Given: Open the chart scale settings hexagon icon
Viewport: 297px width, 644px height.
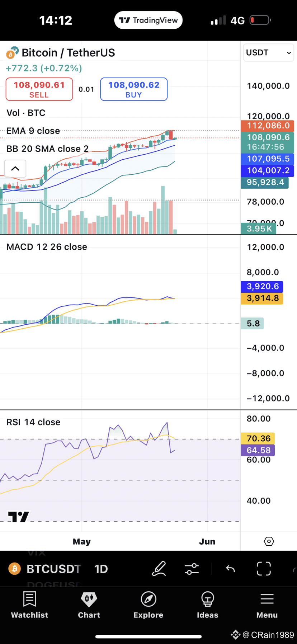Looking at the screenshot, I should coord(269,541).
